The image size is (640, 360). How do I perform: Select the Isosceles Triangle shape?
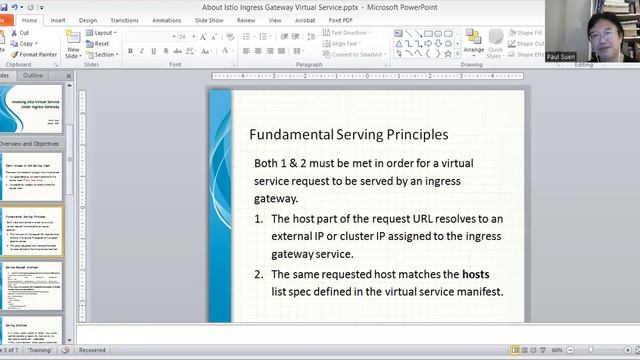click(399, 43)
